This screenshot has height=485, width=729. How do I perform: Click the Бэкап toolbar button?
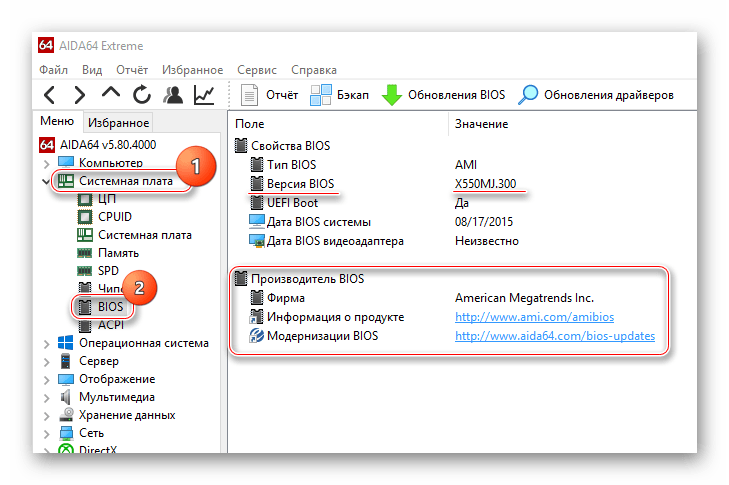pos(339,95)
